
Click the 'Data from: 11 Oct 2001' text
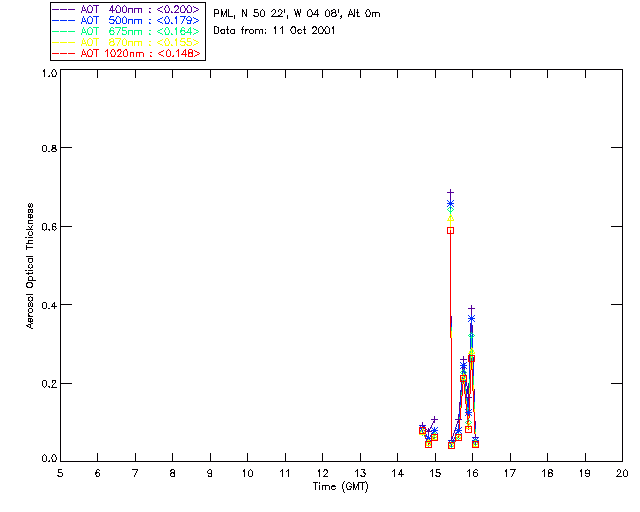click(274, 31)
